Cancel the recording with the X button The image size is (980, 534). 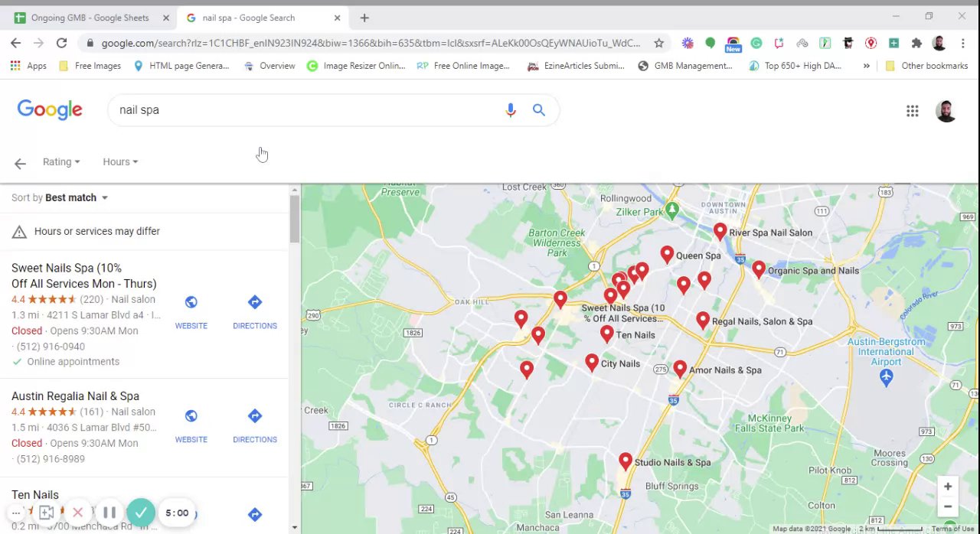pos(77,513)
